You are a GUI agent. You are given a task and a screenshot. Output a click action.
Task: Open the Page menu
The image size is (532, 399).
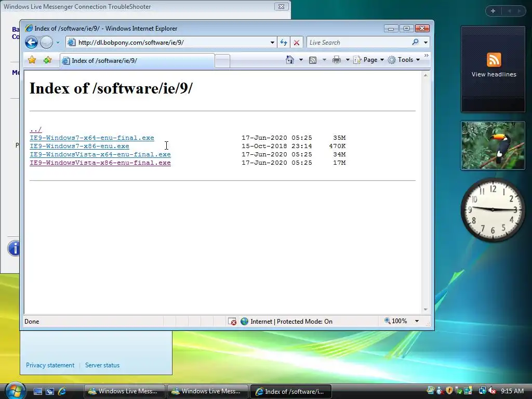click(368, 60)
